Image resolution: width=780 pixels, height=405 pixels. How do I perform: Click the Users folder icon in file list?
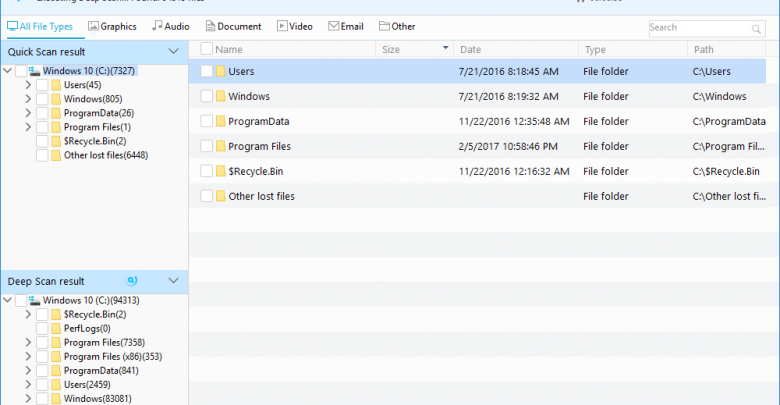tap(220, 71)
